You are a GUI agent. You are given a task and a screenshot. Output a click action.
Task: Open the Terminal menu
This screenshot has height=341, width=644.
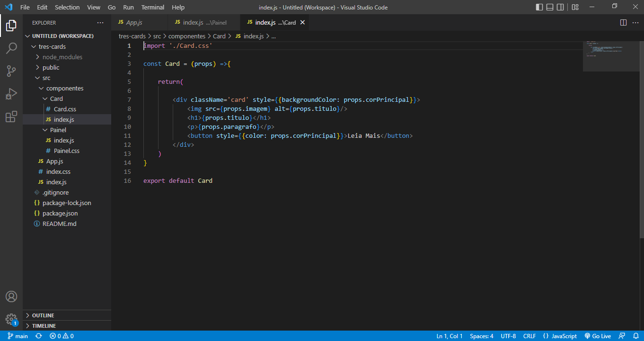(152, 7)
